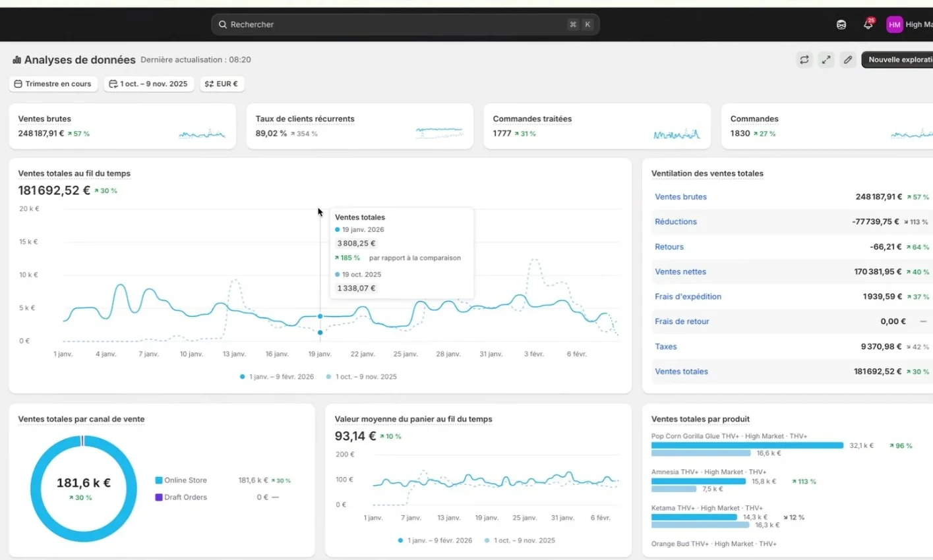Click the magnifier icon in the search bar

223,24
